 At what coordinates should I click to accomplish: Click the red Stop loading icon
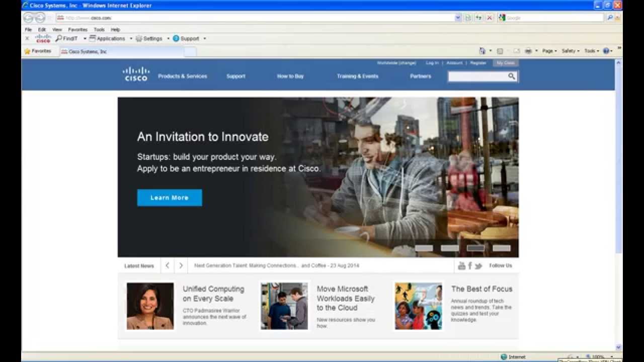(489, 18)
